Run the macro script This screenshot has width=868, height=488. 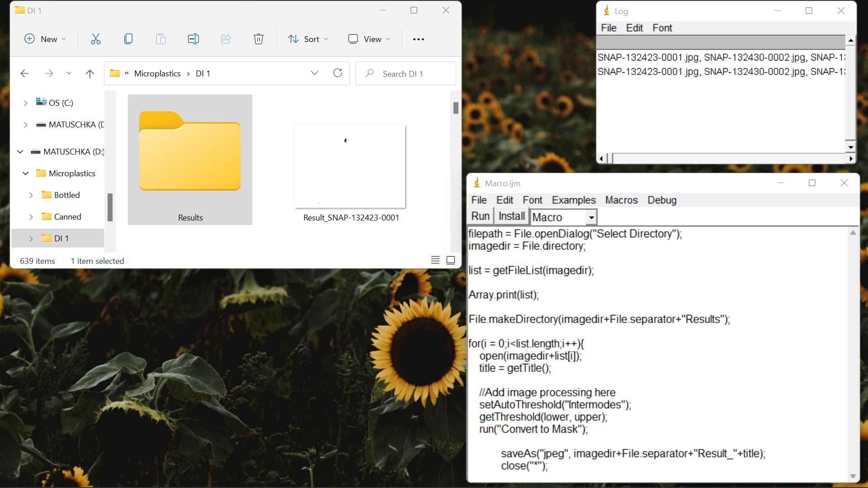point(480,216)
